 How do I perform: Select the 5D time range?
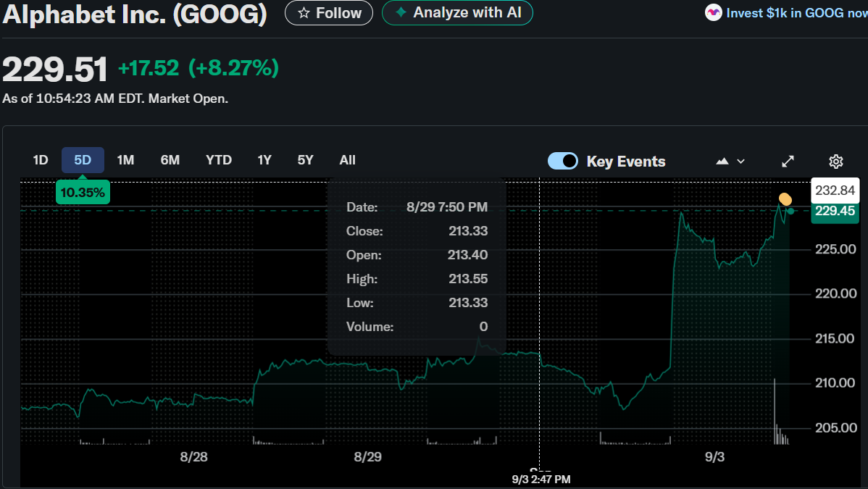tap(83, 160)
